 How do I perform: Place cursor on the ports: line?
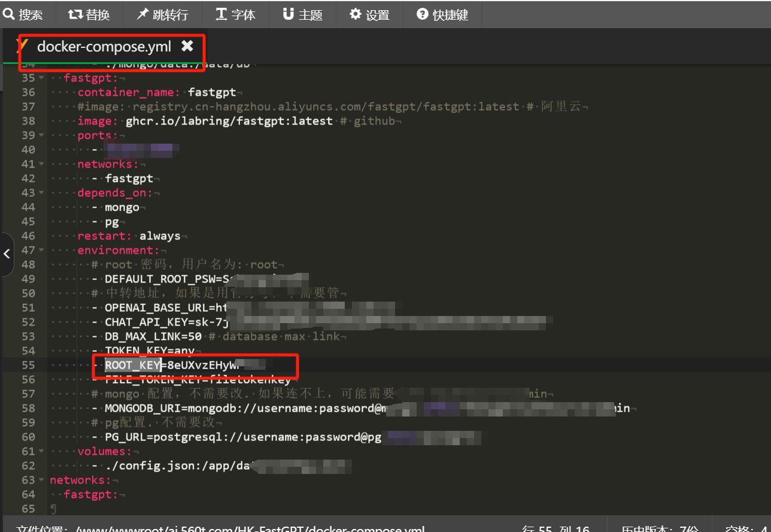click(x=98, y=135)
